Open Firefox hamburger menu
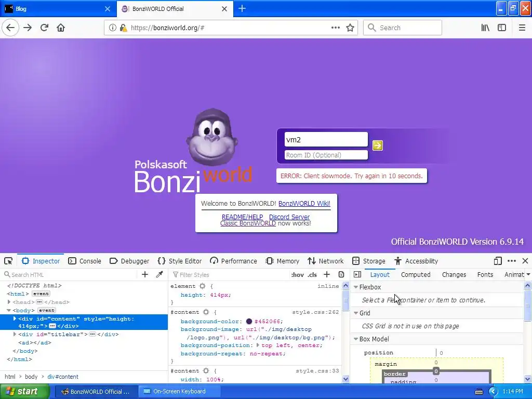The height and width of the screenshot is (399, 532). pyautogui.click(x=522, y=28)
